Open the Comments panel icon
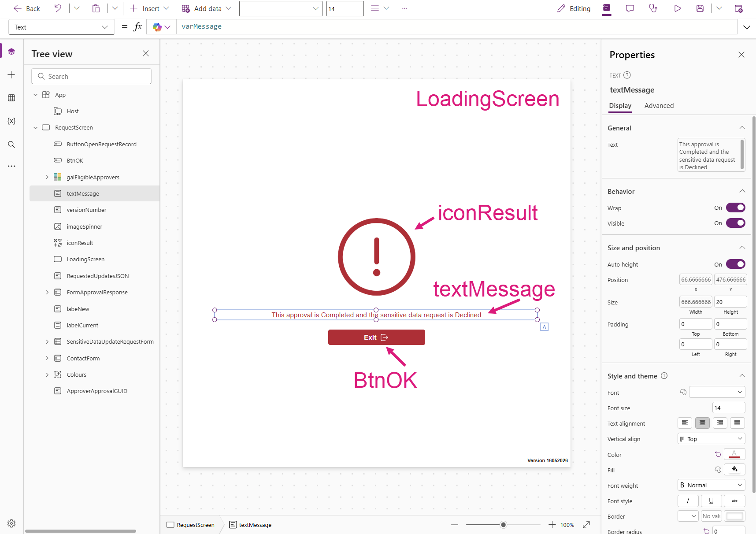 (x=630, y=8)
